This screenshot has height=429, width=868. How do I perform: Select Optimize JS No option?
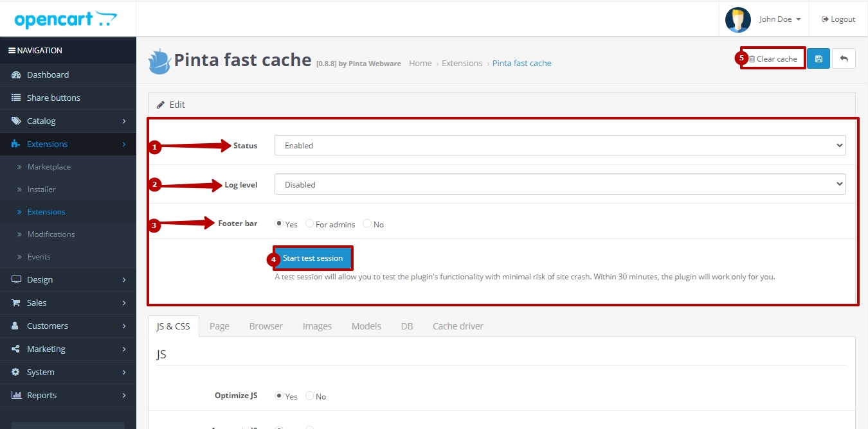point(310,396)
